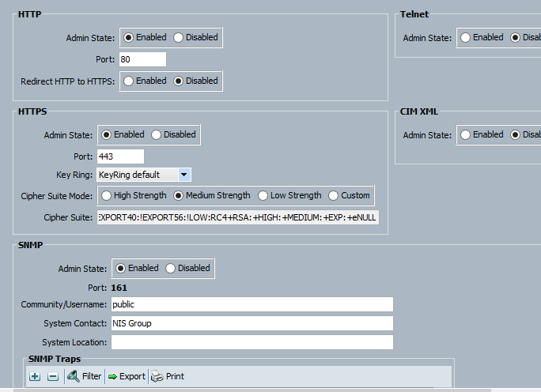Click the empty System Location field

coord(252,342)
